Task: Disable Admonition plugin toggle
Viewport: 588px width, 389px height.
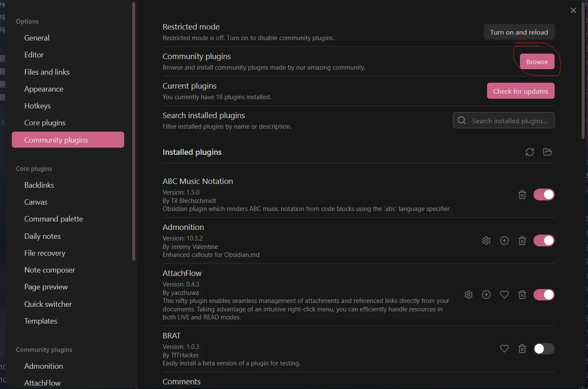Action: [544, 240]
